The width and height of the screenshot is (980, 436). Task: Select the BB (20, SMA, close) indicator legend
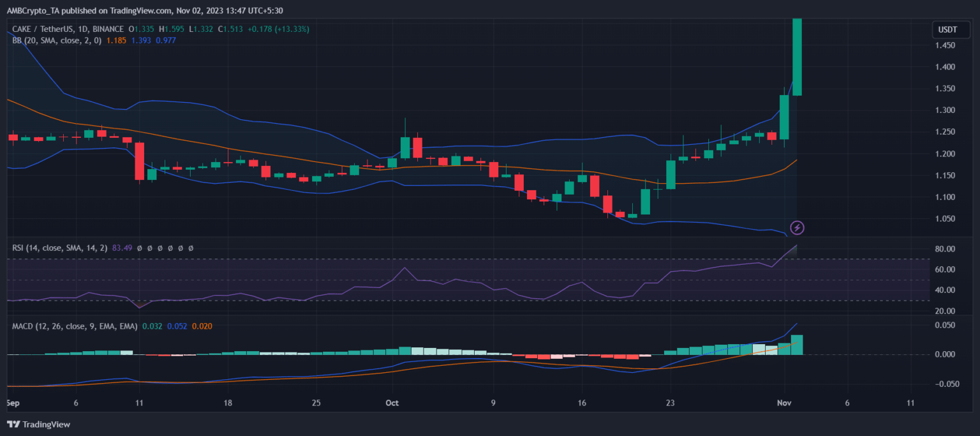56,40
